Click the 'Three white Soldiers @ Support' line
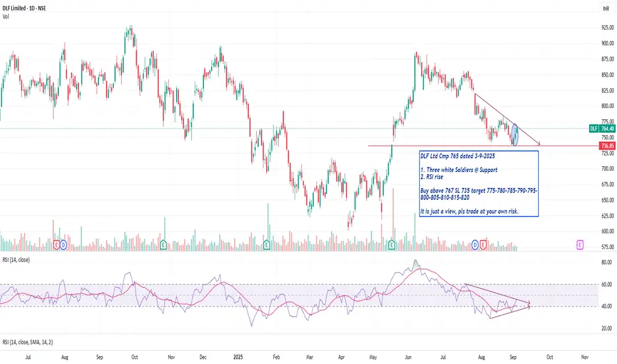Viewport: 617px width, 364px height. (459, 170)
